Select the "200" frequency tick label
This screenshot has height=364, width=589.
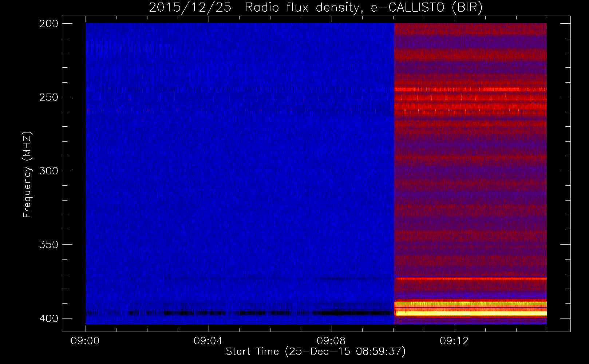(x=49, y=24)
